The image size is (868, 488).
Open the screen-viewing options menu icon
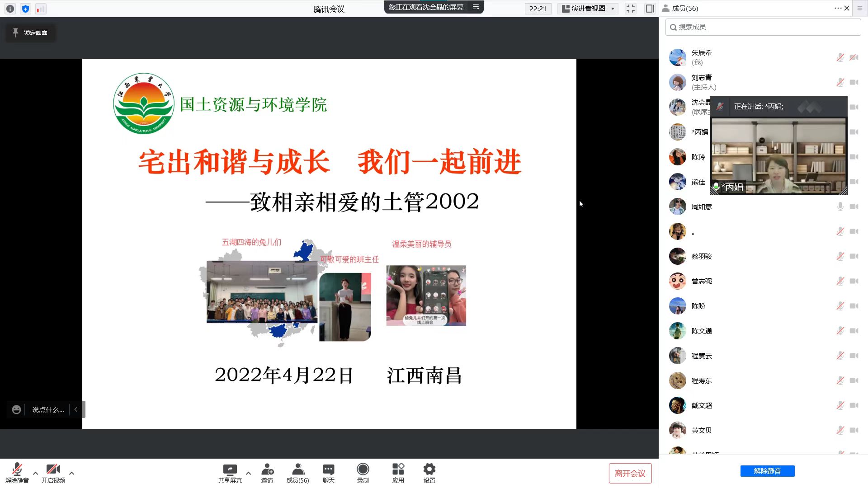476,7
